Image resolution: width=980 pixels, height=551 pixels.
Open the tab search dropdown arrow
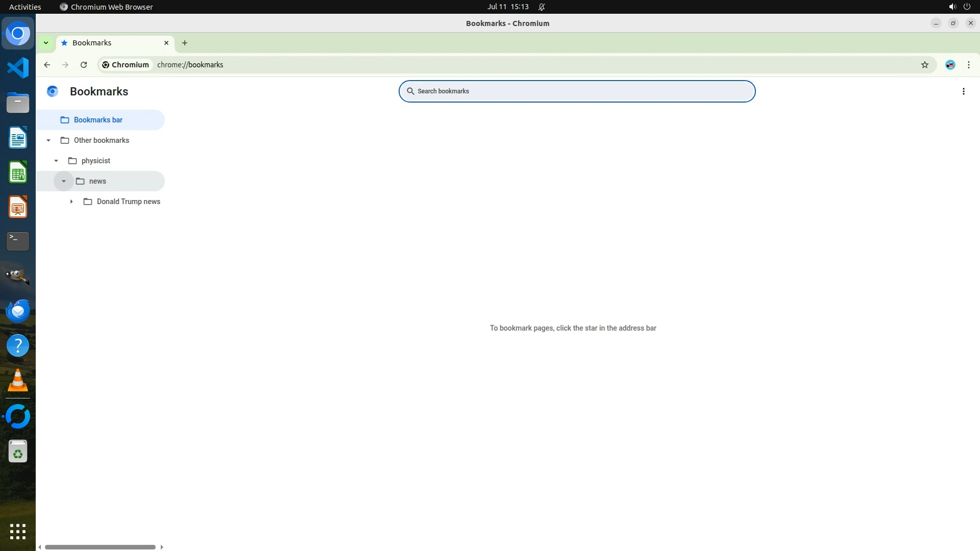tap(46, 43)
